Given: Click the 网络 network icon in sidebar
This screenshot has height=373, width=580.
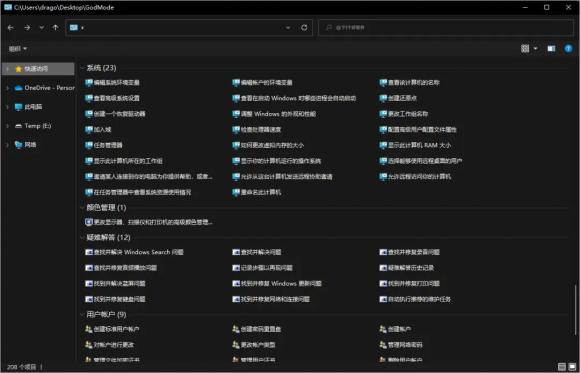Looking at the screenshot, I should pyautogui.click(x=18, y=145).
